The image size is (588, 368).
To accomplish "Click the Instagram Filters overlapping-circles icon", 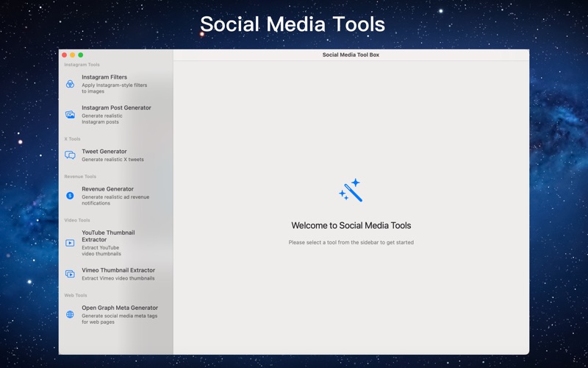I will point(70,85).
